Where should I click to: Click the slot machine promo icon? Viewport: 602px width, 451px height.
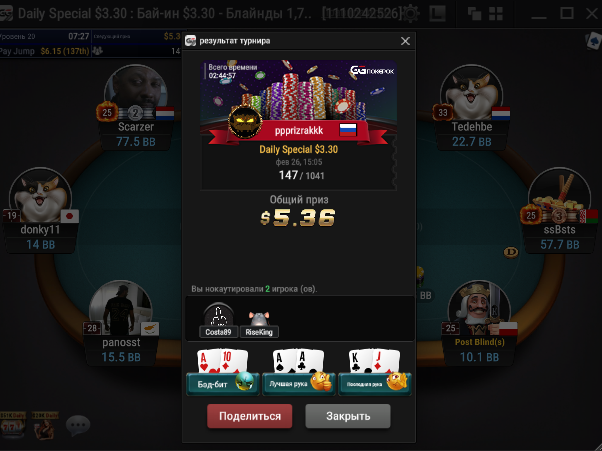coord(13,425)
